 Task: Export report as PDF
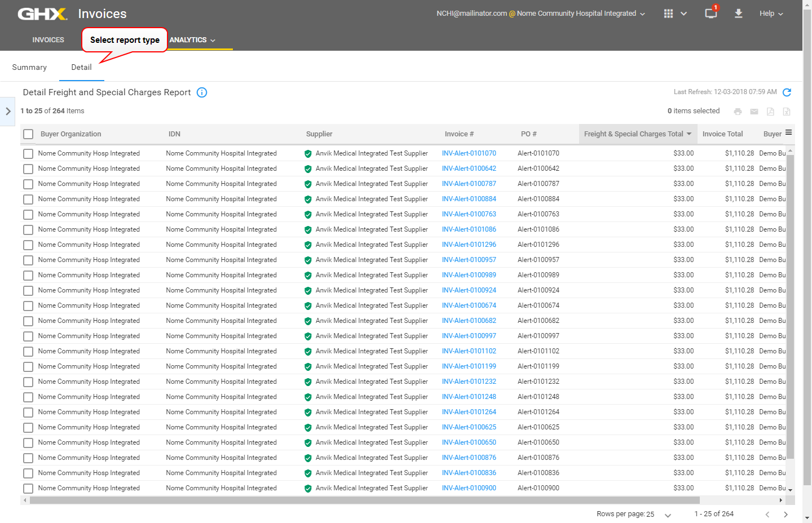tap(770, 112)
